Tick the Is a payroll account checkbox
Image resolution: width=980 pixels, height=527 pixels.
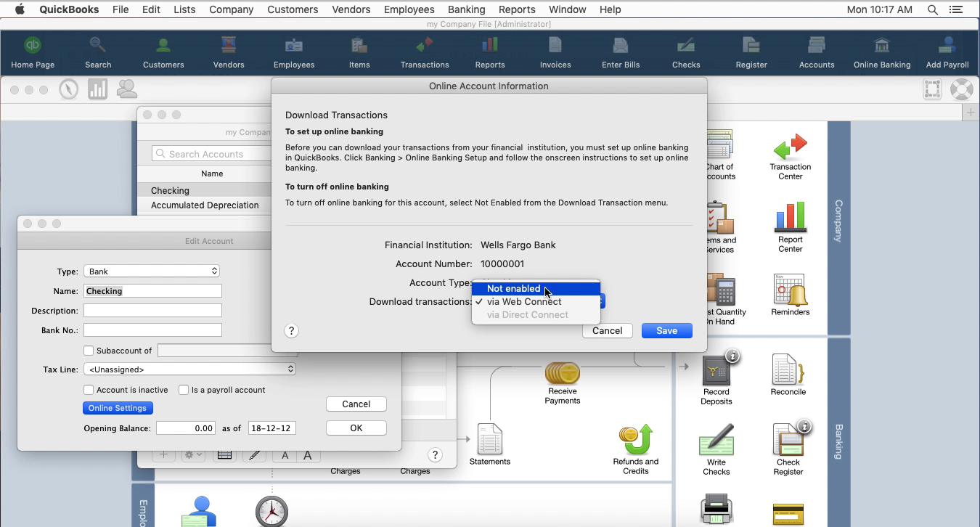point(184,390)
